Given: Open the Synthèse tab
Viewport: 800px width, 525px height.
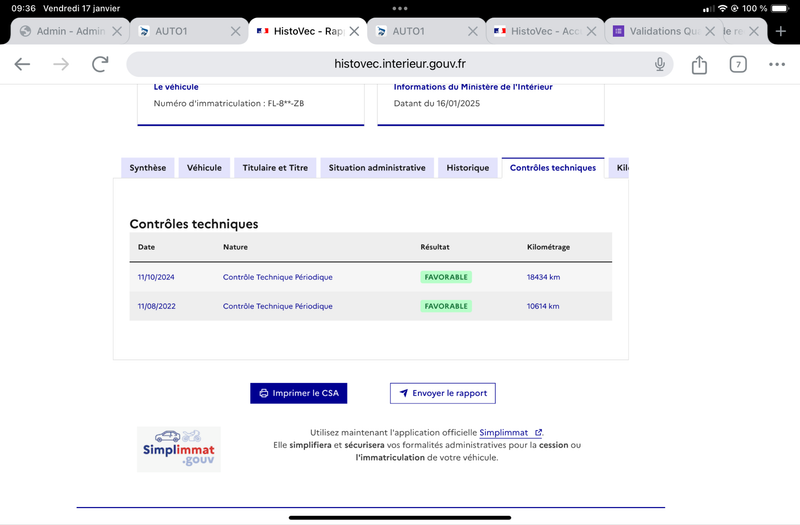Looking at the screenshot, I should pos(147,168).
